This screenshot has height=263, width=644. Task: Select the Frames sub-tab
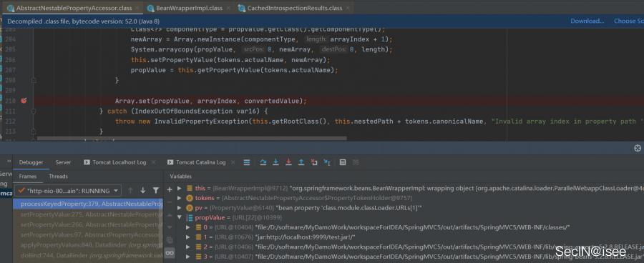(x=28, y=177)
